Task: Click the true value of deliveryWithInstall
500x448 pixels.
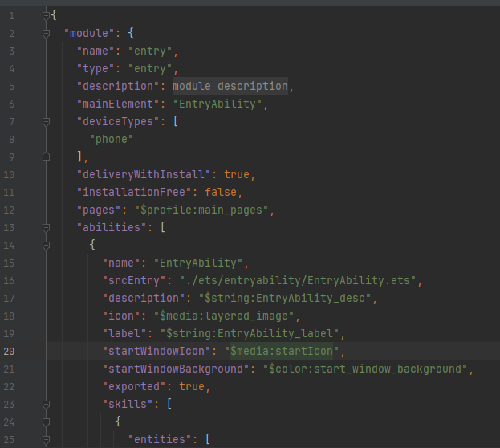Action: click(x=237, y=174)
